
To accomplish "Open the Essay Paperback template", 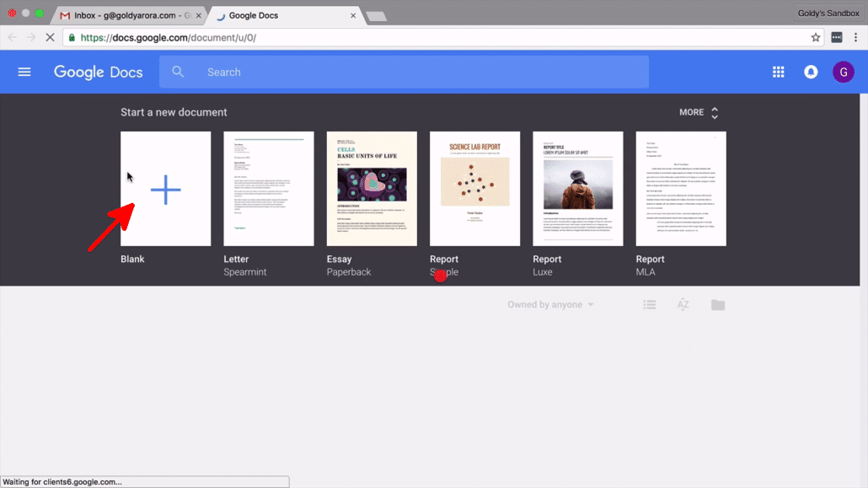I will tap(372, 188).
